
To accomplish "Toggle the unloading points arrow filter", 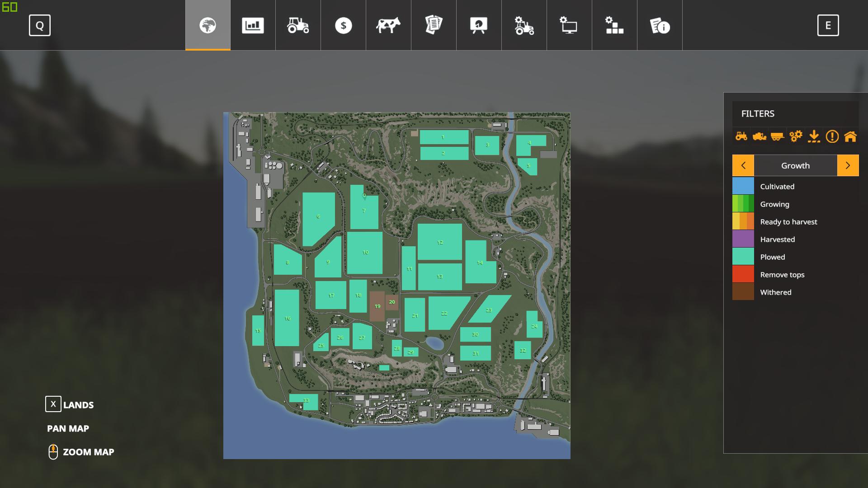I will coord(814,136).
